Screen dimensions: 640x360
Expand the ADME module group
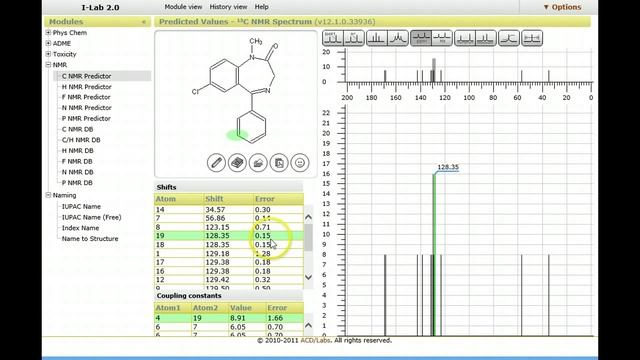[48, 43]
